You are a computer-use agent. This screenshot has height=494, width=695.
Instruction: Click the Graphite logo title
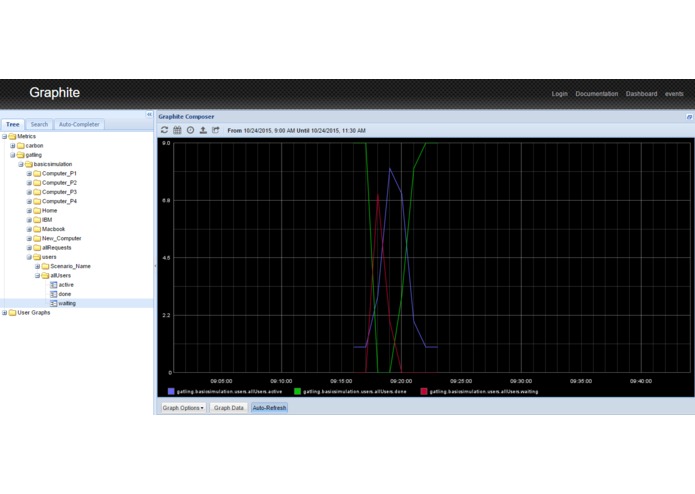[55, 93]
